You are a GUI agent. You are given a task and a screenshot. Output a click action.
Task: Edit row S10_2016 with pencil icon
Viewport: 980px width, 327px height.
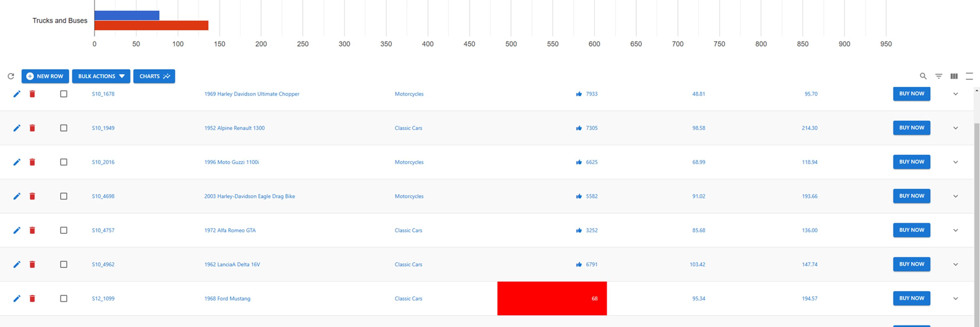click(x=17, y=162)
